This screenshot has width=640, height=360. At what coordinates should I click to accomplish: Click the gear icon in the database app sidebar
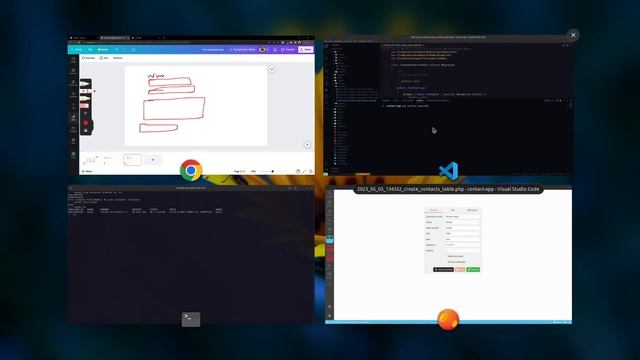(329, 316)
